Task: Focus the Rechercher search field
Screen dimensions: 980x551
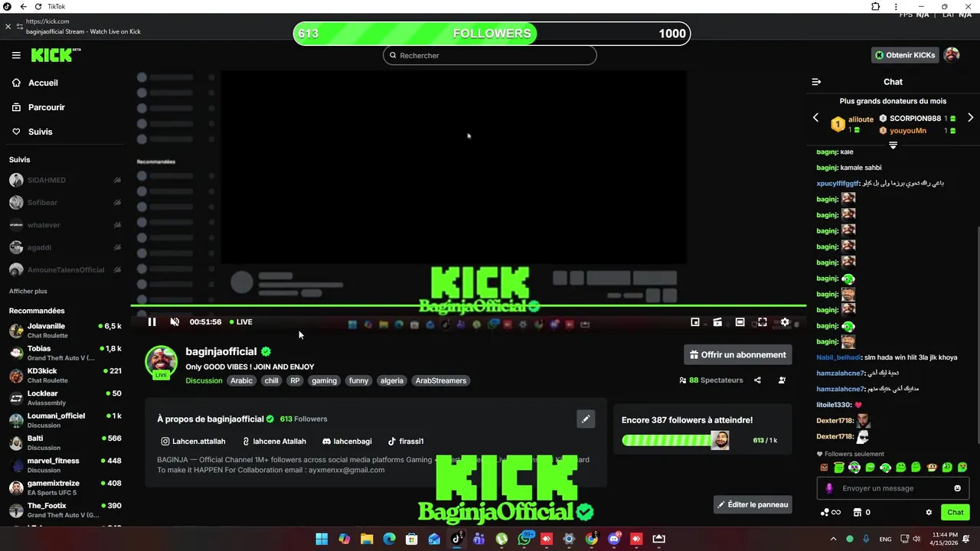Action: pyautogui.click(x=490, y=55)
